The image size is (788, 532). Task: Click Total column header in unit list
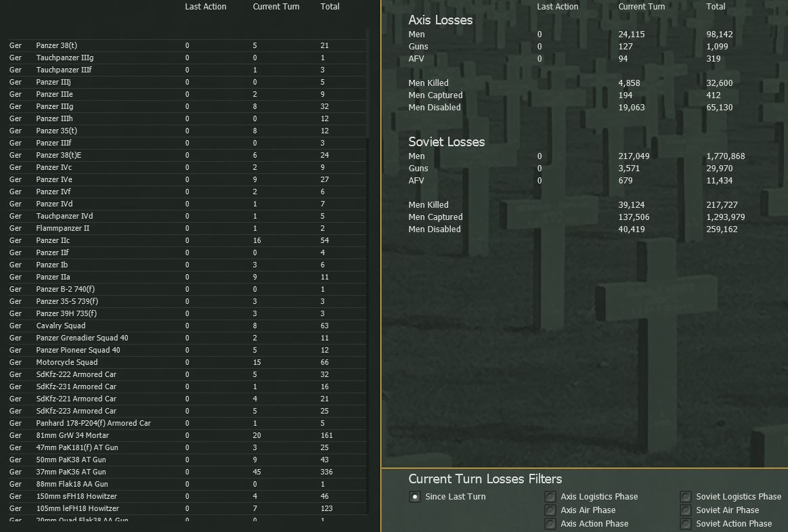pos(330,7)
